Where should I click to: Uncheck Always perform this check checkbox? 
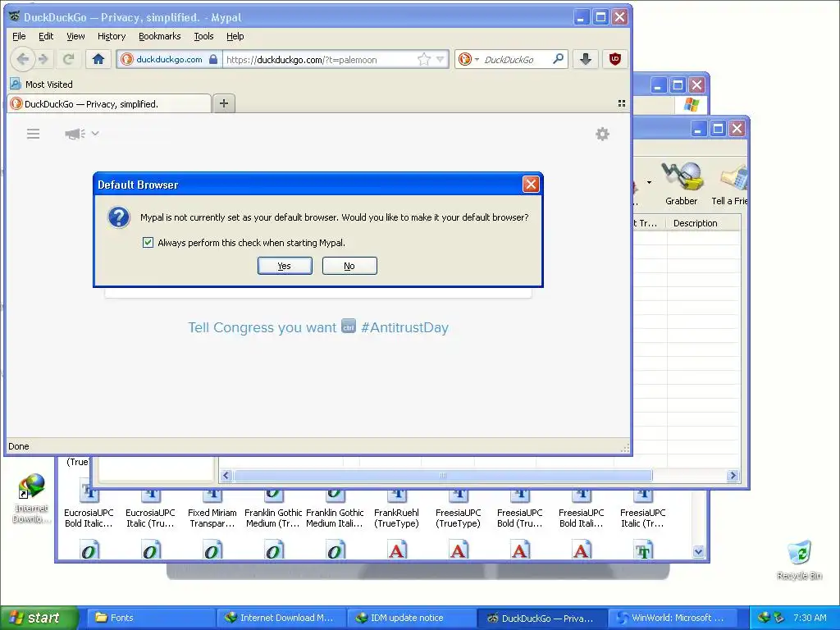tap(148, 243)
